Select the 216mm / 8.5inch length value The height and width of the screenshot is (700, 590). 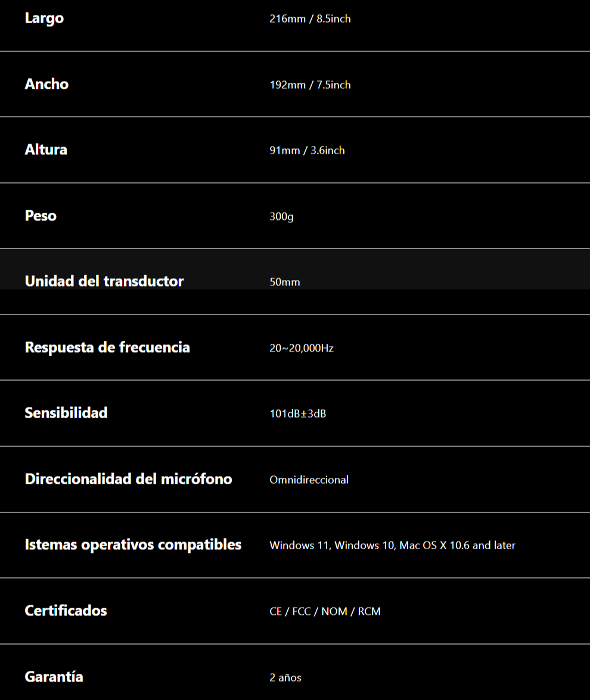[310, 19]
